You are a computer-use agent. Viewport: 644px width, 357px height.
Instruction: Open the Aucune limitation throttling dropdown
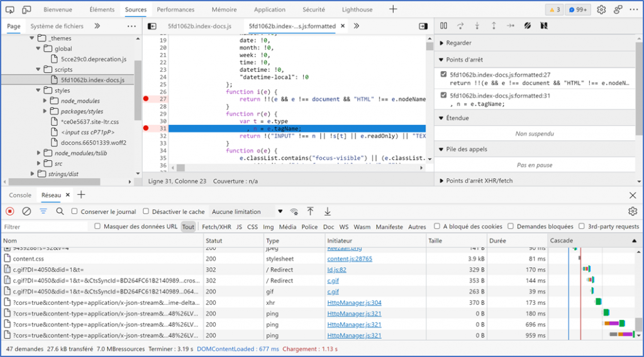click(246, 212)
